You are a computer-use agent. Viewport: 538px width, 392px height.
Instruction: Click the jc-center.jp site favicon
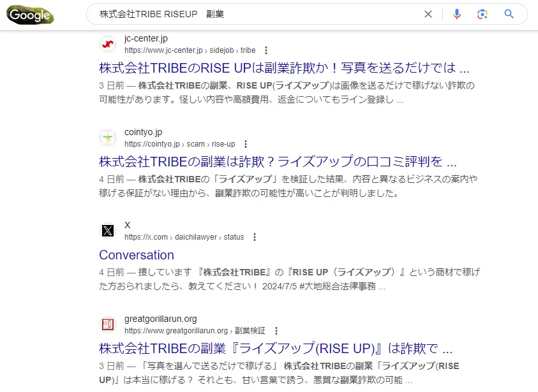point(108,44)
